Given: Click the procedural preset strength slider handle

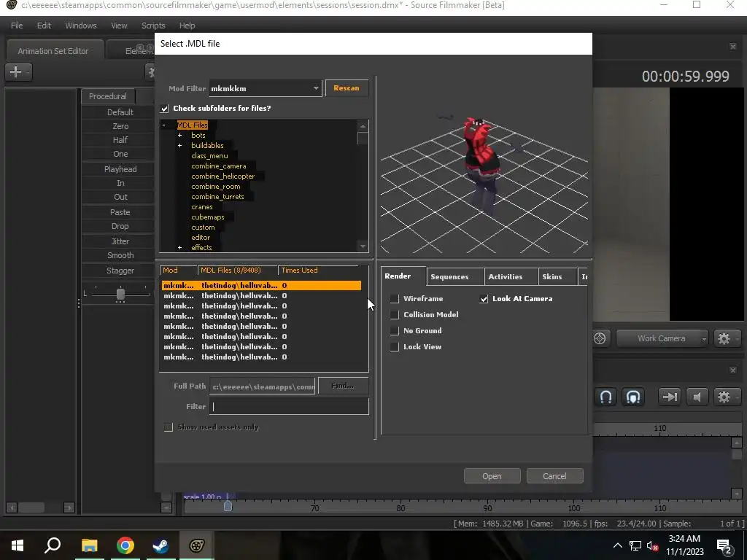Looking at the screenshot, I should (x=120, y=293).
